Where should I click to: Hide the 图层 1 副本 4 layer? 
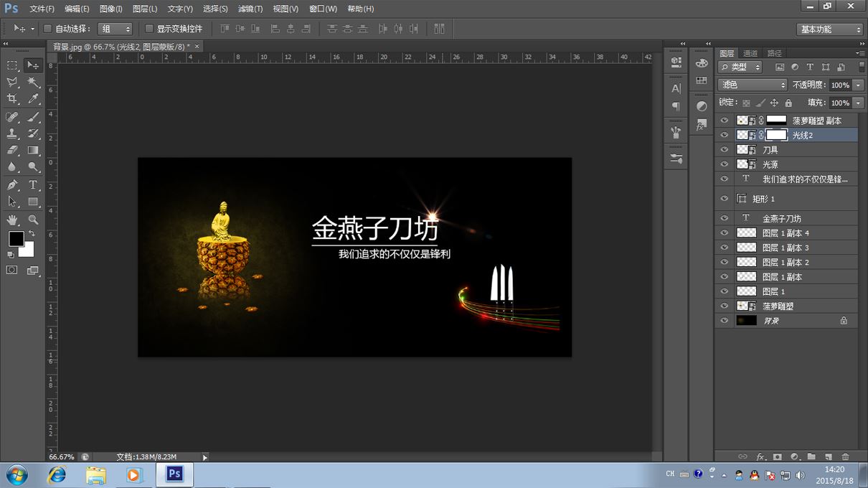(724, 233)
